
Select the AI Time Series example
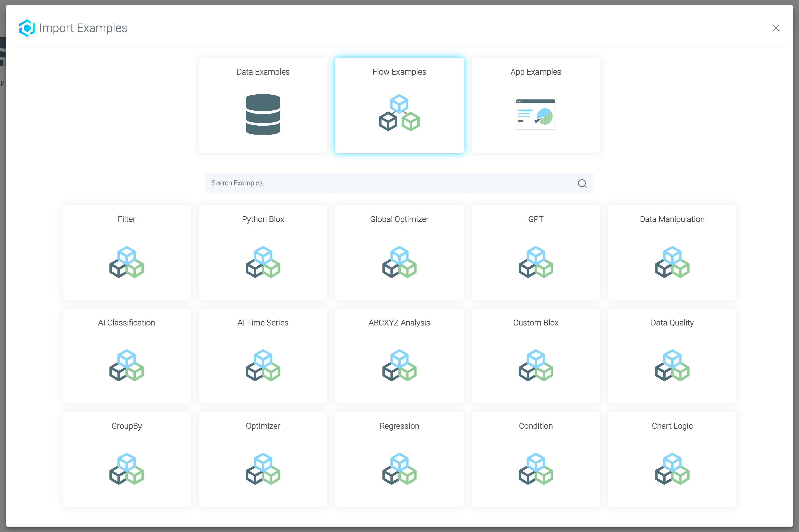(x=263, y=356)
